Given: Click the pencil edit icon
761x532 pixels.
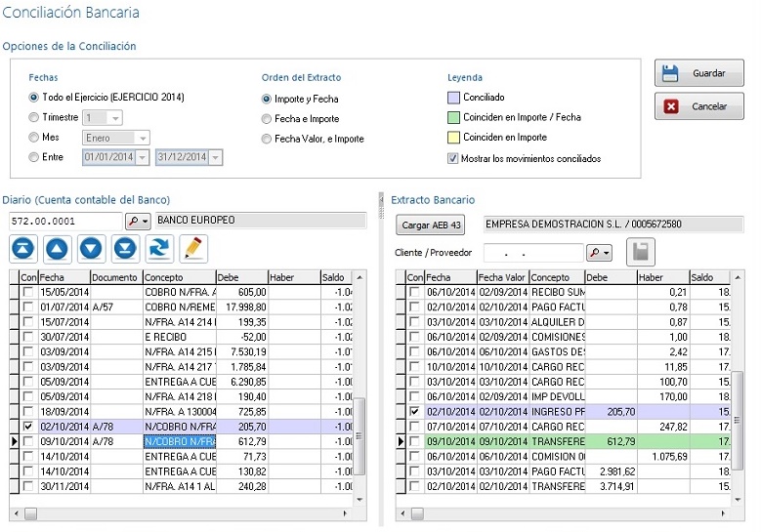Looking at the screenshot, I should click(192, 249).
